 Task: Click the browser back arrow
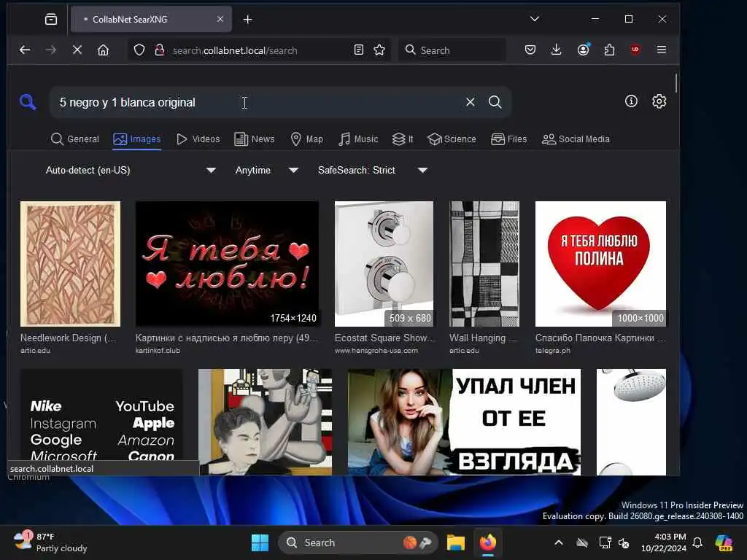click(x=25, y=50)
